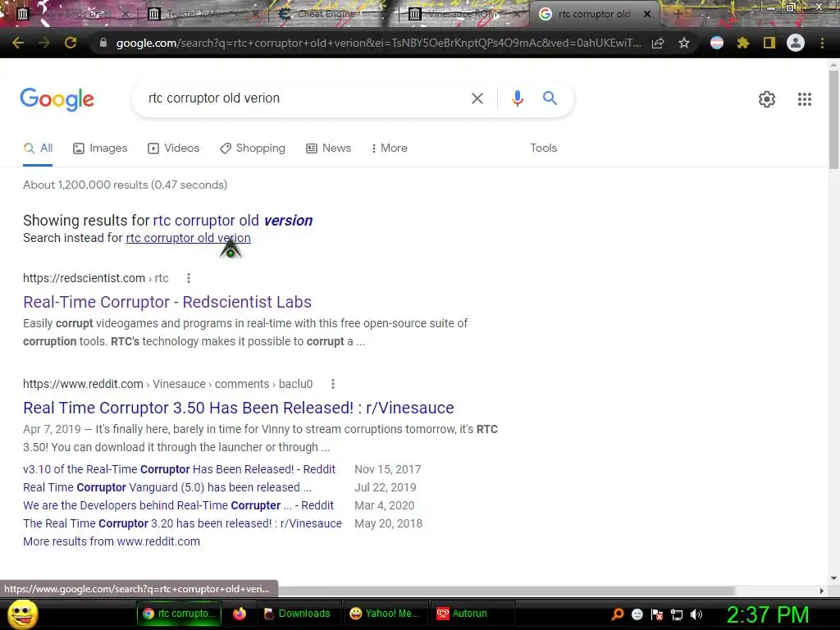Open the Chrome three-dot menu
The image size is (840, 630).
click(822, 43)
